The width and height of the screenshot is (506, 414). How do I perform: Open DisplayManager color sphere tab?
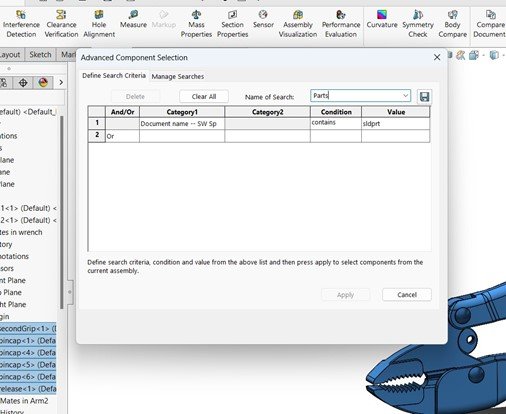43,82
